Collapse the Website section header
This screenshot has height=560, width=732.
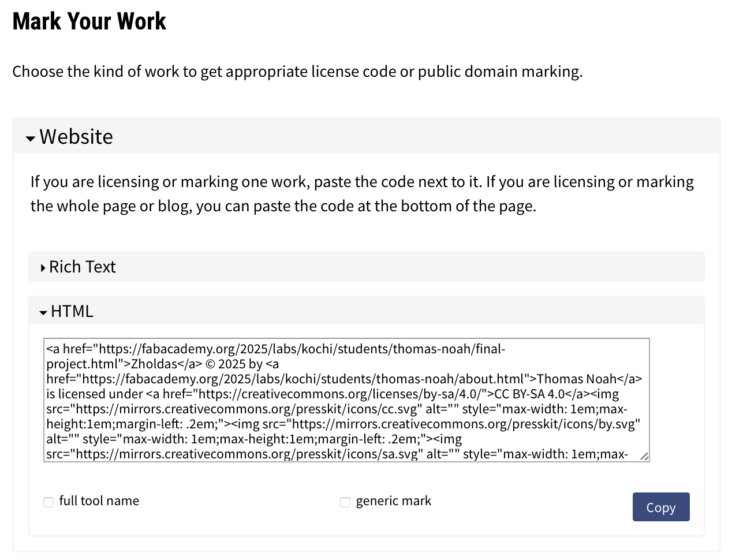coord(76,137)
